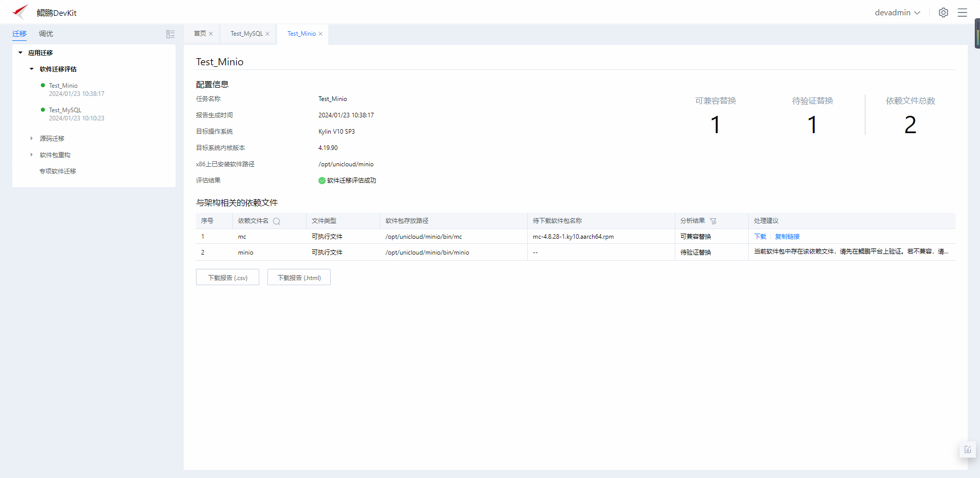The height and width of the screenshot is (478, 980).
Task: Click the Kunpeng DevKit logo icon
Action: pos(20,12)
